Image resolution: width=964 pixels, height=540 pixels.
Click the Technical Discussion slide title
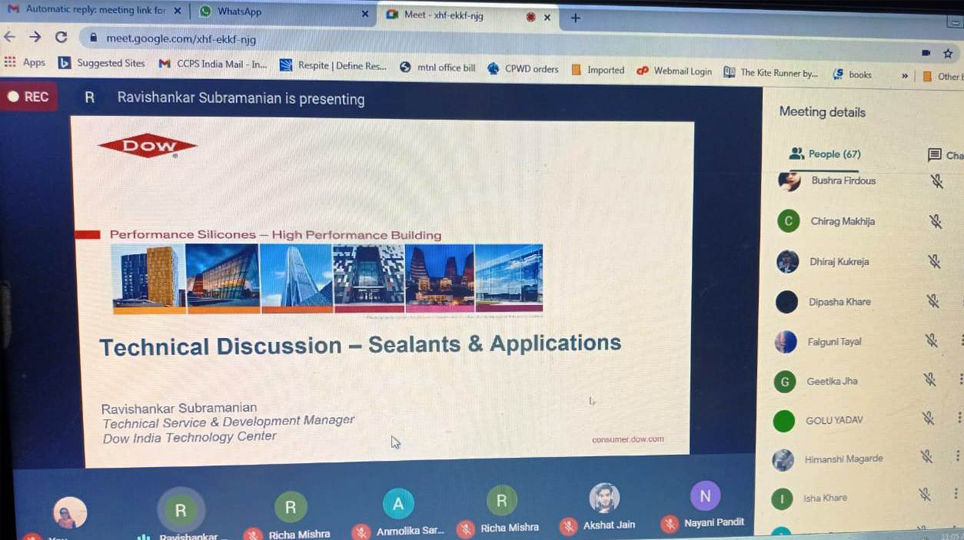tap(360, 345)
